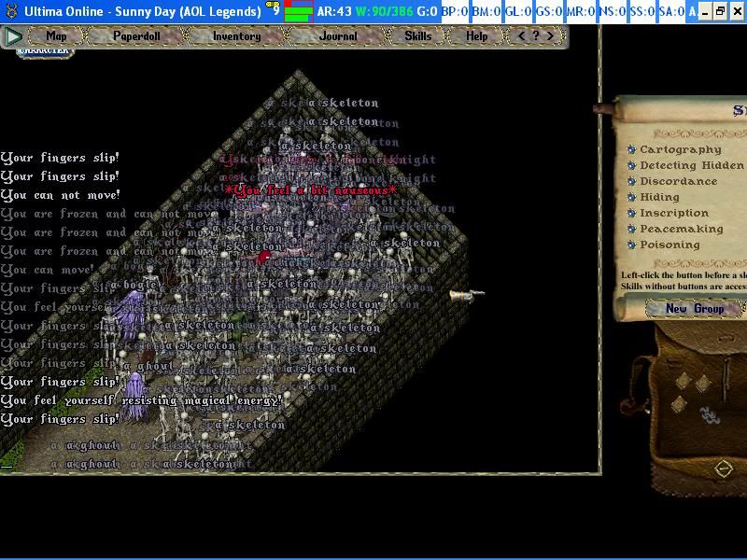Screen dimensions: 747x560
Task: Click the SS:0 reagent counter
Action: point(642,11)
